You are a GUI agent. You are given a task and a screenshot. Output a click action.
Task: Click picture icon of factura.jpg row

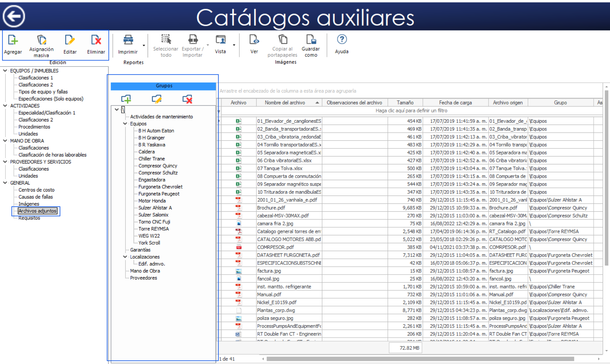[238, 271]
